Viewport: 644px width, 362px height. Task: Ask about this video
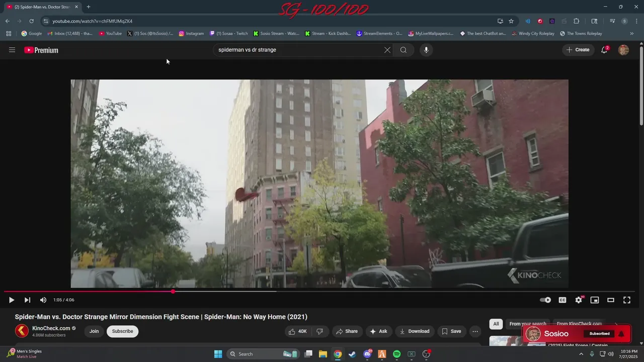click(378, 331)
